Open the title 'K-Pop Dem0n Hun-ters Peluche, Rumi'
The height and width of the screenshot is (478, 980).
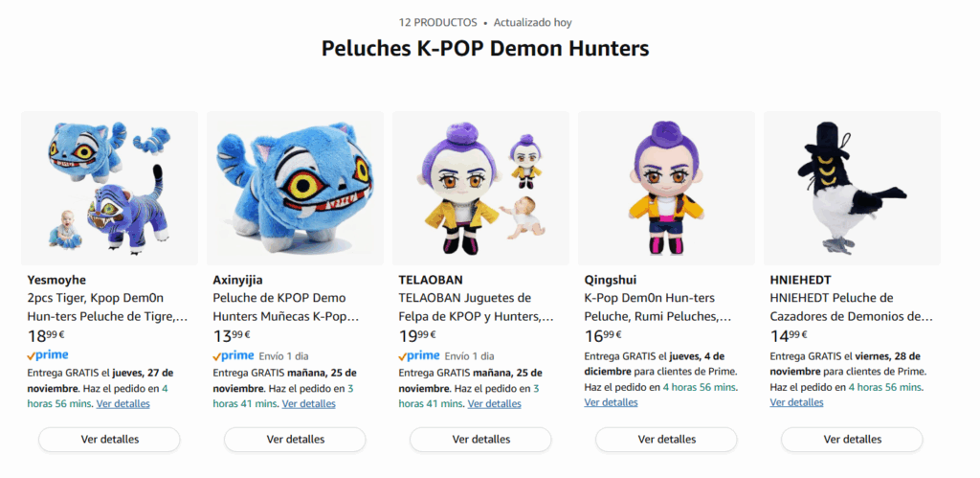tap(657, 307)
